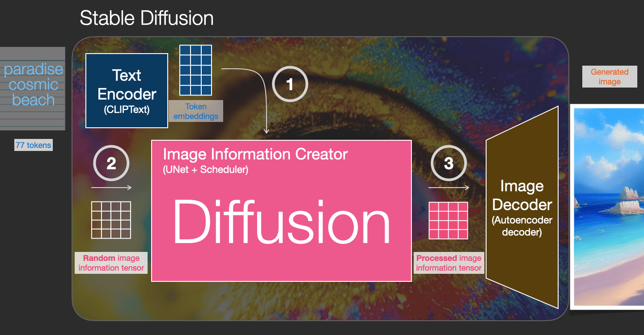This screenshot has height=335, width=644.
Task: Select the pink Processed image tensor grid
Action: 449,220
